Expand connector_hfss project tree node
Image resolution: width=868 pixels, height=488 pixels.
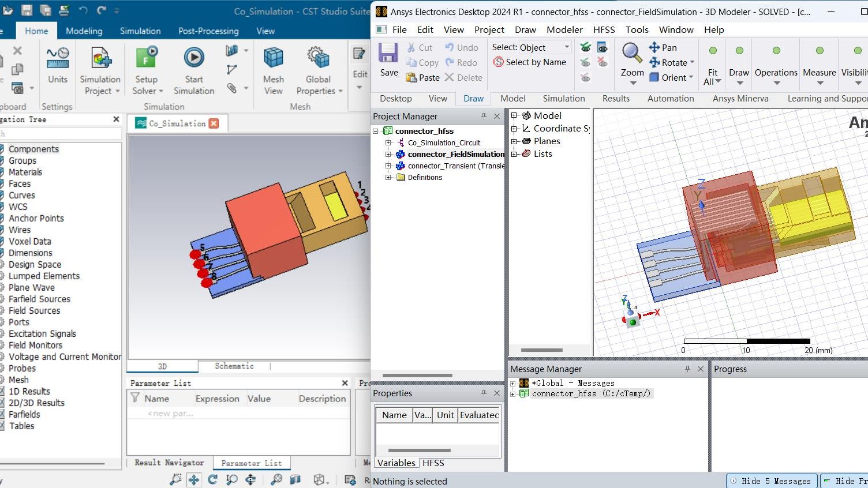click(376, 131)
